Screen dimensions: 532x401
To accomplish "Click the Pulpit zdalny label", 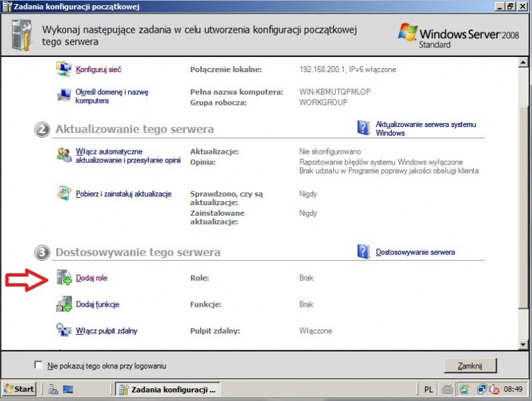I will (x=215, y=331).
